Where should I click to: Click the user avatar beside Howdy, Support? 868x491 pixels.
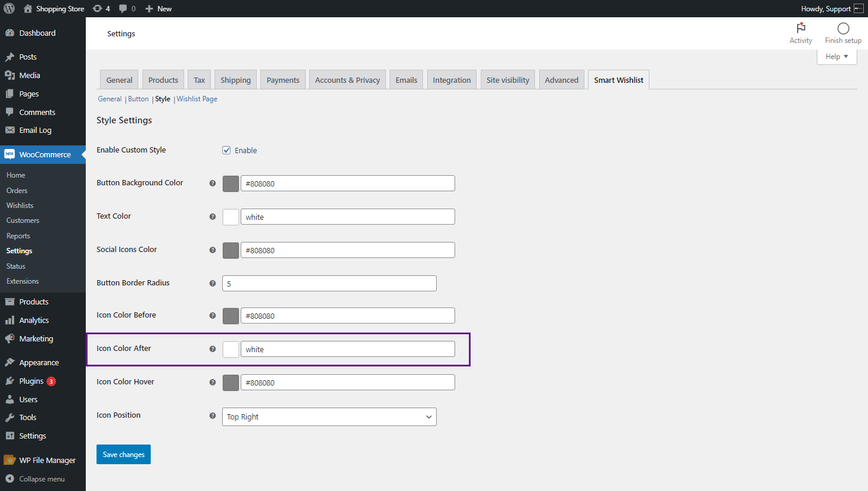[858, 8]
